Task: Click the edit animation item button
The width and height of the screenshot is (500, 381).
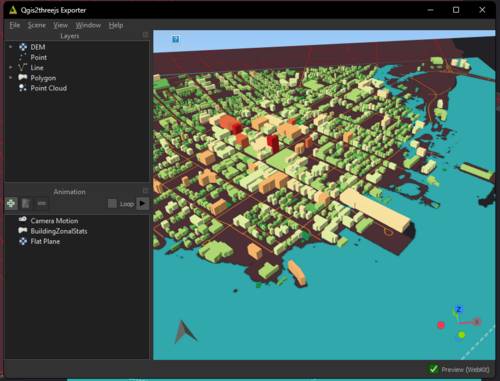Action: point(26,203)
